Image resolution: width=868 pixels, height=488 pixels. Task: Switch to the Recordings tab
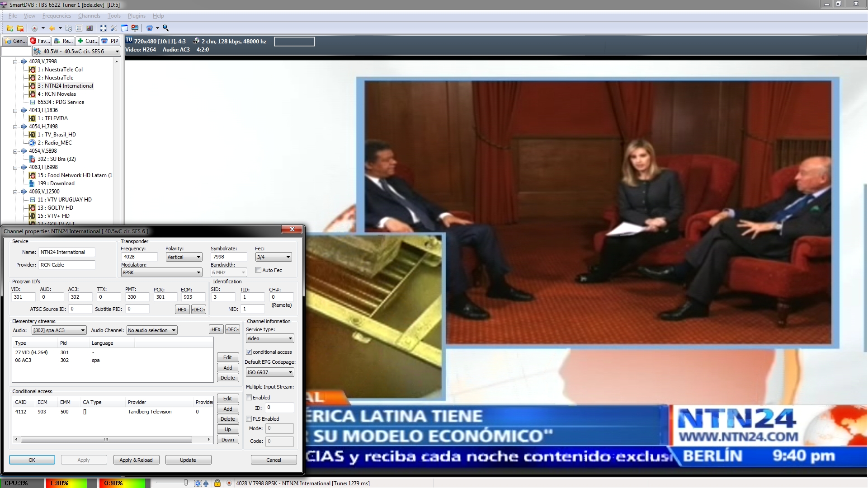[63, 41]
